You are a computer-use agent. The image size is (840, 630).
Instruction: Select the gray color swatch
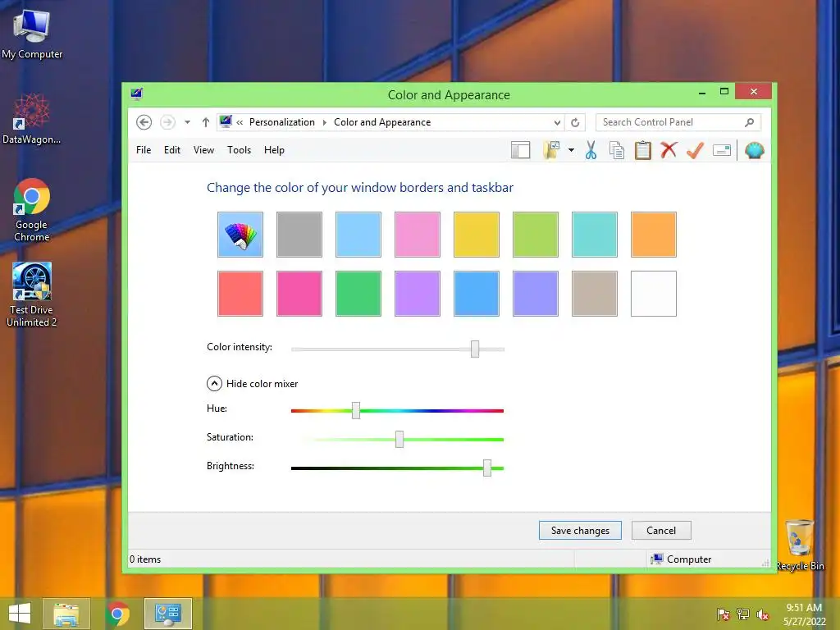299,235
